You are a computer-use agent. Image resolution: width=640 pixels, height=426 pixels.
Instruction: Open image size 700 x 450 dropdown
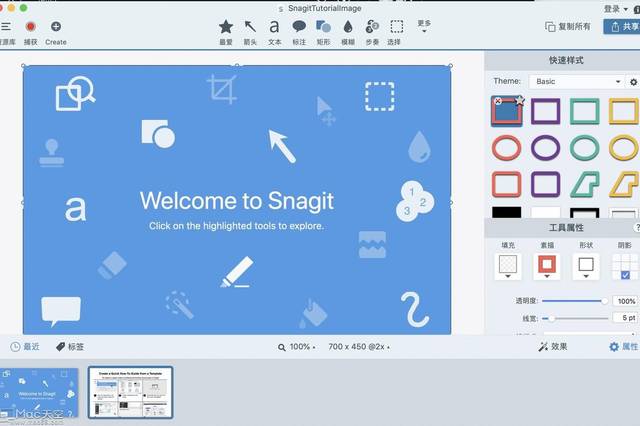tap(359, 347)
